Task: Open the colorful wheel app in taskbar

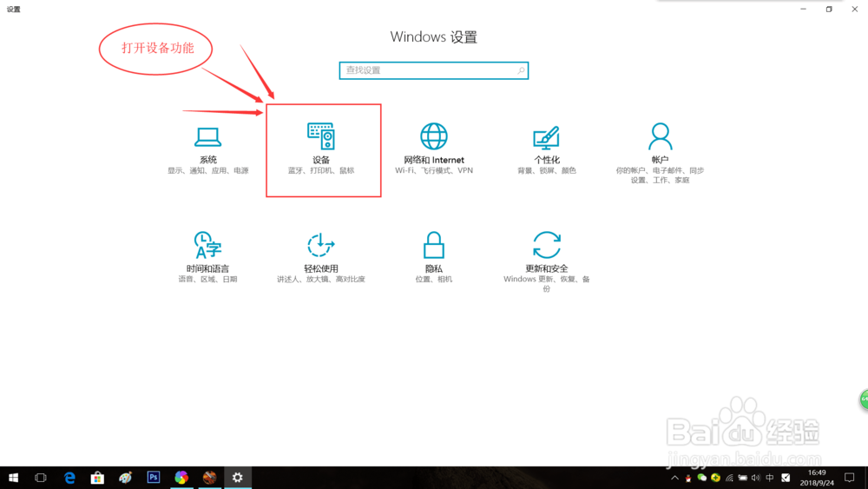Action: pyautogui.click(x=181, y=478)
